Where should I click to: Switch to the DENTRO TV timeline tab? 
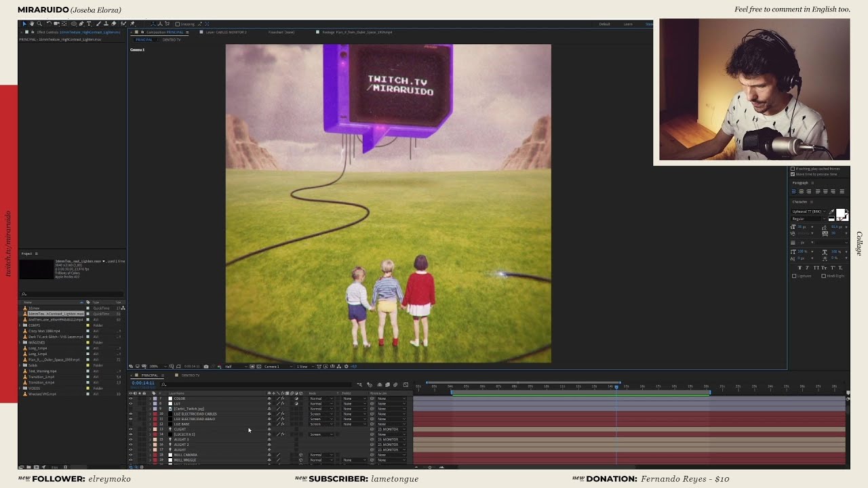[191, 375]
